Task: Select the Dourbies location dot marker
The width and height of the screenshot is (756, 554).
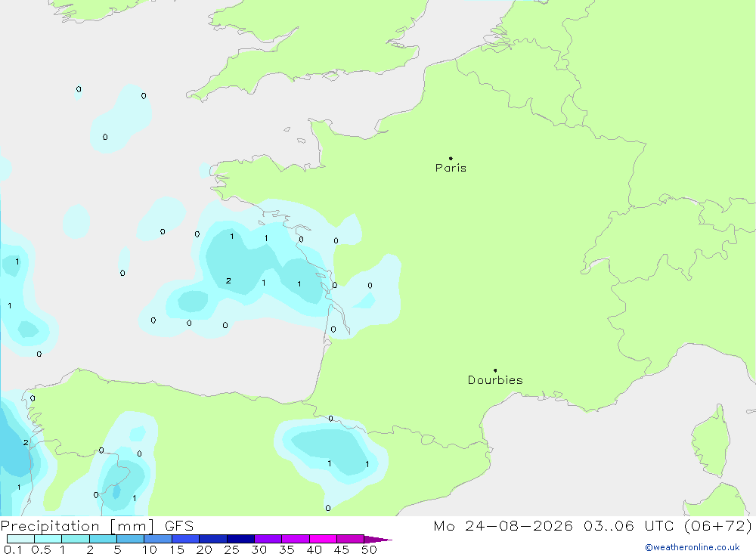Action: click(x=495, y=370)
